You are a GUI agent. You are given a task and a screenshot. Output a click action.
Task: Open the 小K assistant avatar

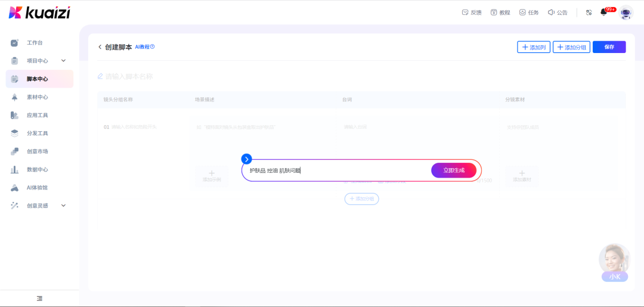click(x=614, y=263)
